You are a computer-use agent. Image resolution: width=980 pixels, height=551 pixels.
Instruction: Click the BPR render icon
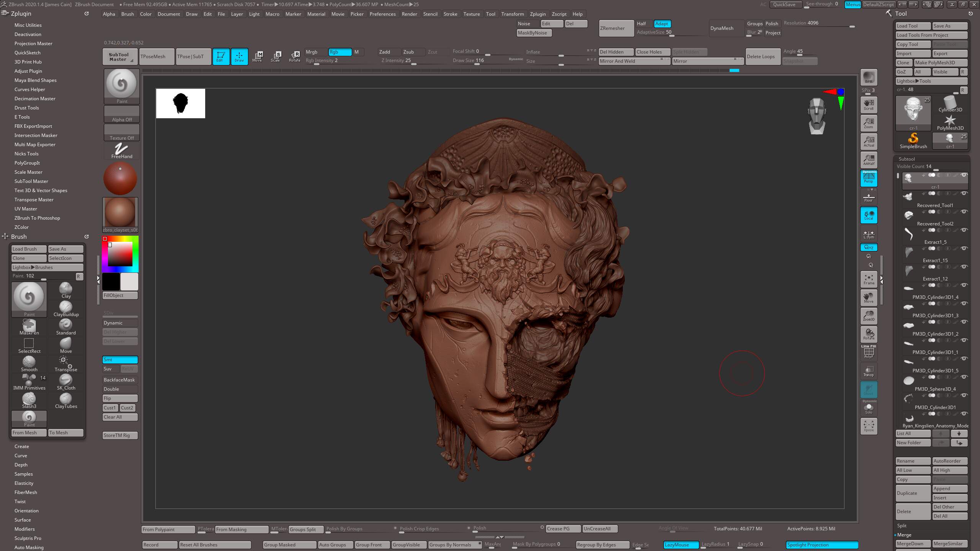coord(869,77)
